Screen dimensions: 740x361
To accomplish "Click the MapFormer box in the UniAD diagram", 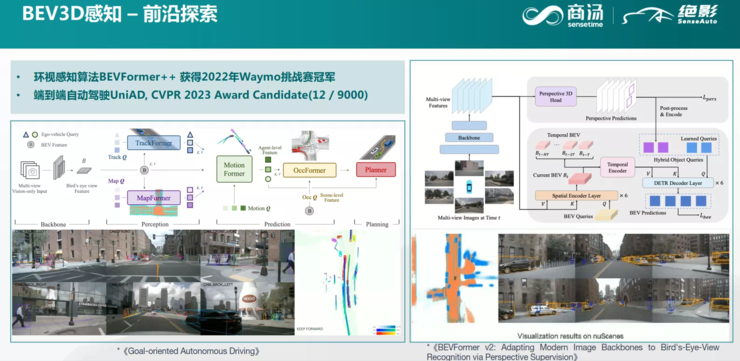I will point(154,197).
